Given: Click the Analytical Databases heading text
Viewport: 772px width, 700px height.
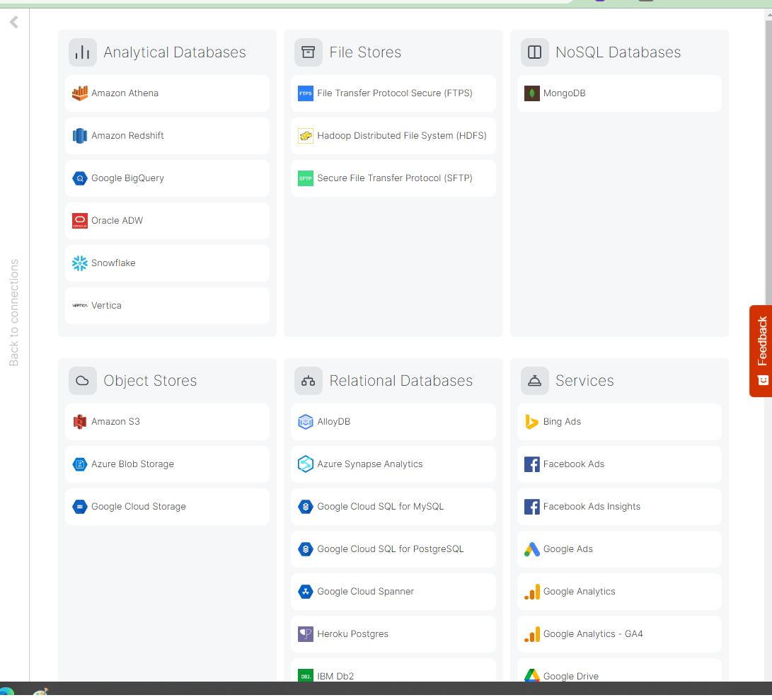Looking at the screenshot, I should pyautogui.click(x=175, y=52).
